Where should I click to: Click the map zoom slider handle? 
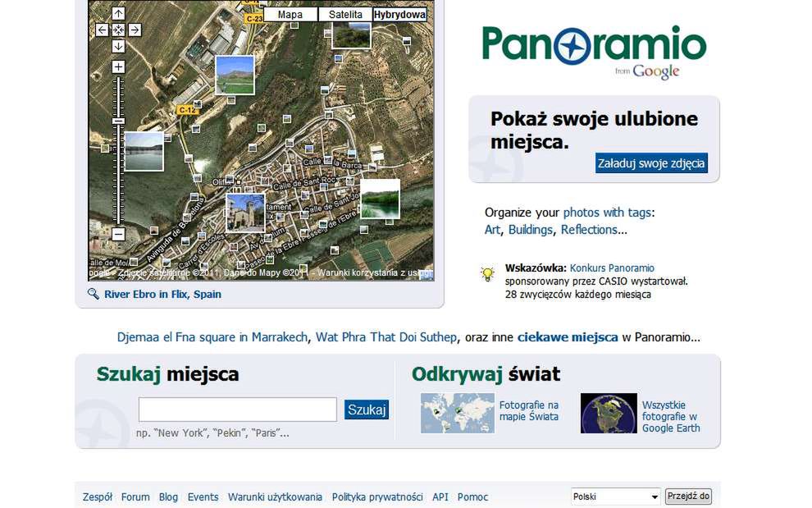pyautogui.click(x=119, y=121)
